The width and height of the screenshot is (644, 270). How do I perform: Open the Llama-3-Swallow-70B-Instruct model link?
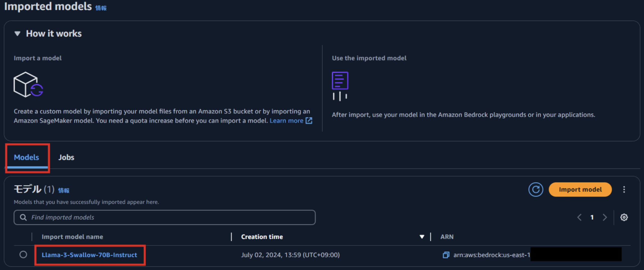coord(89,255)
